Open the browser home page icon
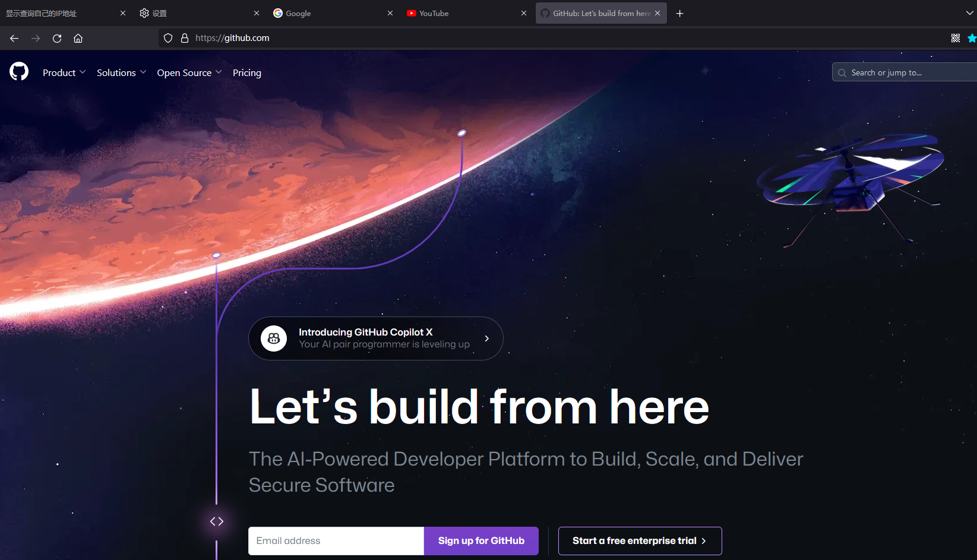The image size is (977, 560). coord(78,38)
